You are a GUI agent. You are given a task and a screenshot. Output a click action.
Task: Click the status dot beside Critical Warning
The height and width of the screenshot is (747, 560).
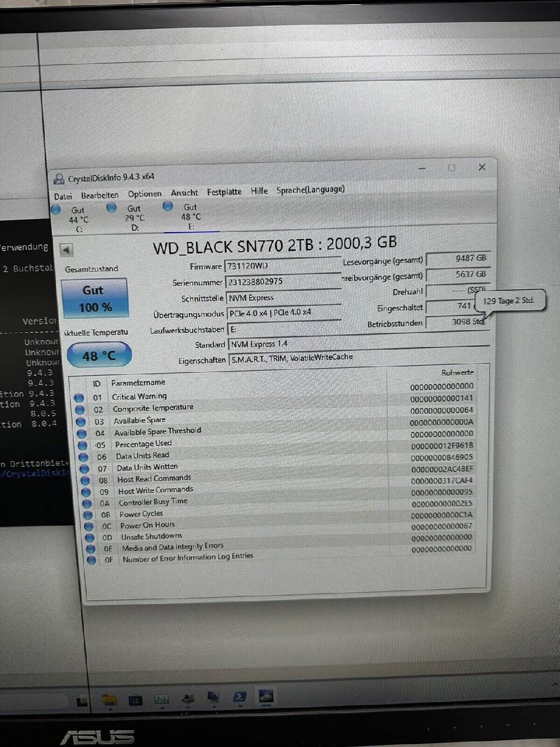[x=79, y=398]
